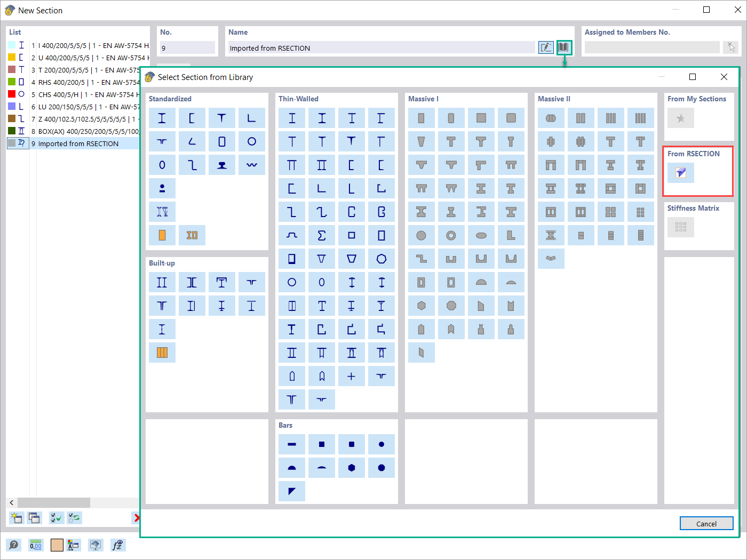Screen dimensions: 747x560
Task: Click the tan color swatch at bottom
Action: tap(57, 545)
